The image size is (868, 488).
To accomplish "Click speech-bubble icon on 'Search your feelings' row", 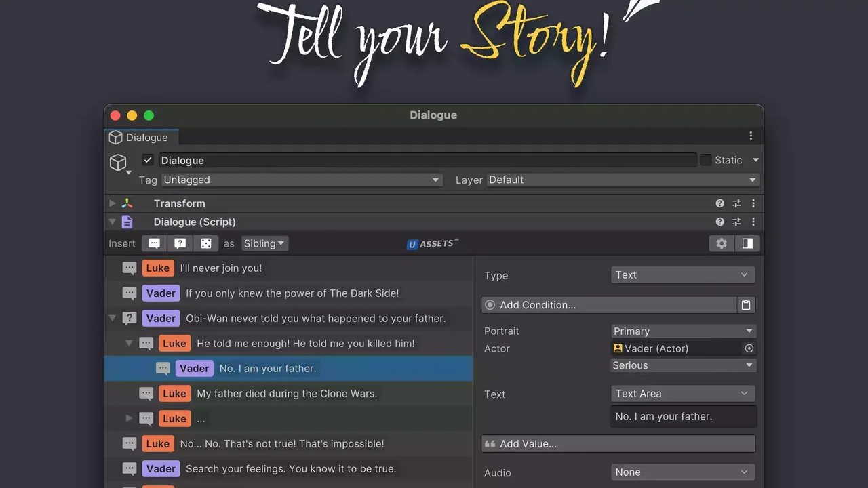I will click(130, 469).
